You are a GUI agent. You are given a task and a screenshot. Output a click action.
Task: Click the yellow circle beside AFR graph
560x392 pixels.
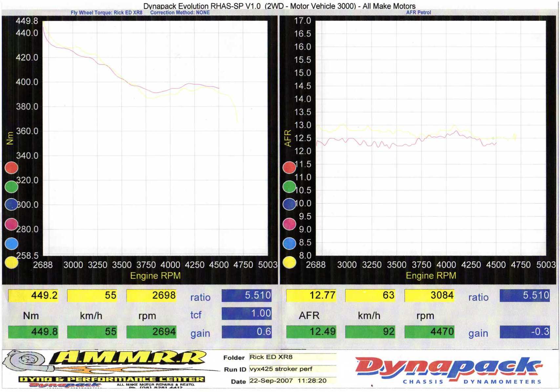tap(289, 263)
